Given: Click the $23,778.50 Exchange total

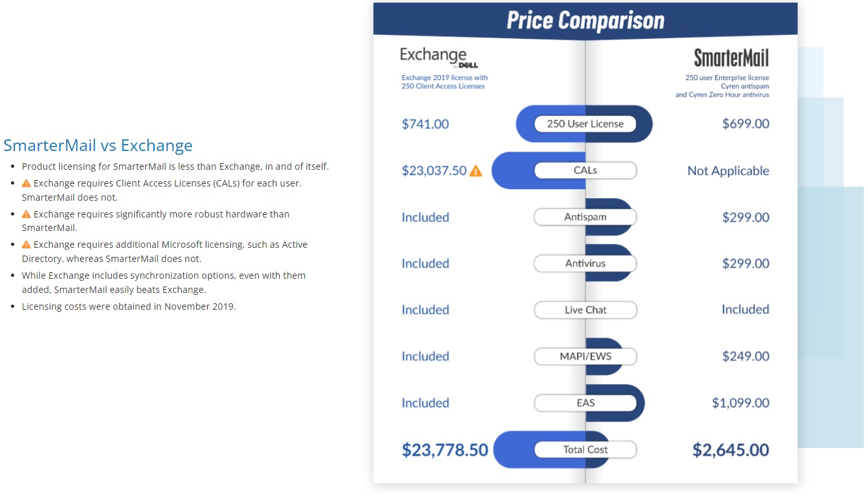Looking at the screenshot, I should coord(445,450).
